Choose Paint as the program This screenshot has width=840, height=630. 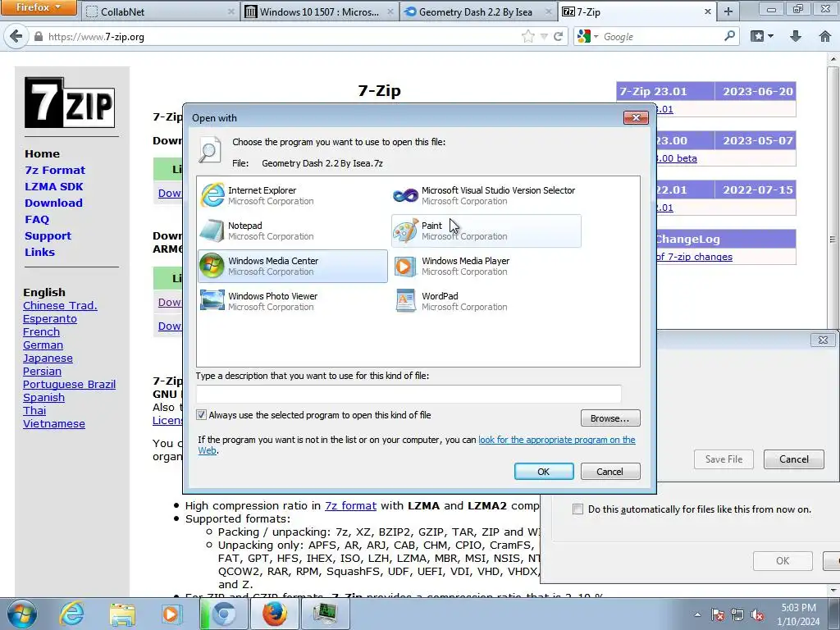(486, 231)
